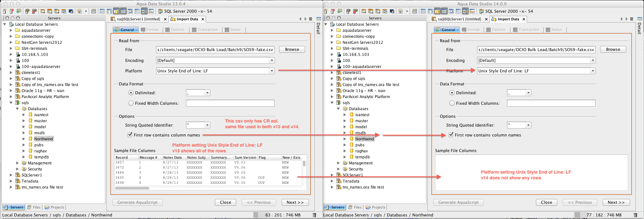Expand the Teradata node in 14.0.0 tree
644x219 pixels.
tap(332, 181)
